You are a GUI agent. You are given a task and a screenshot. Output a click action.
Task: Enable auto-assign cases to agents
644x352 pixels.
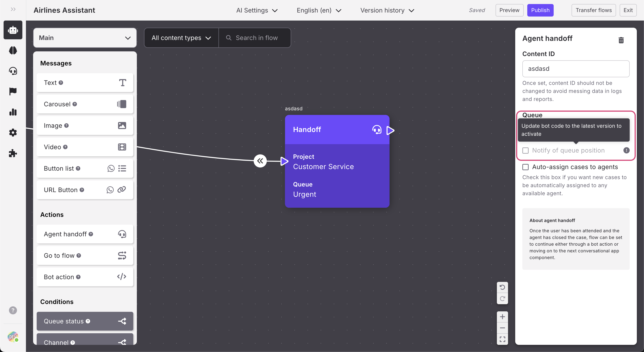pos(525,167)
